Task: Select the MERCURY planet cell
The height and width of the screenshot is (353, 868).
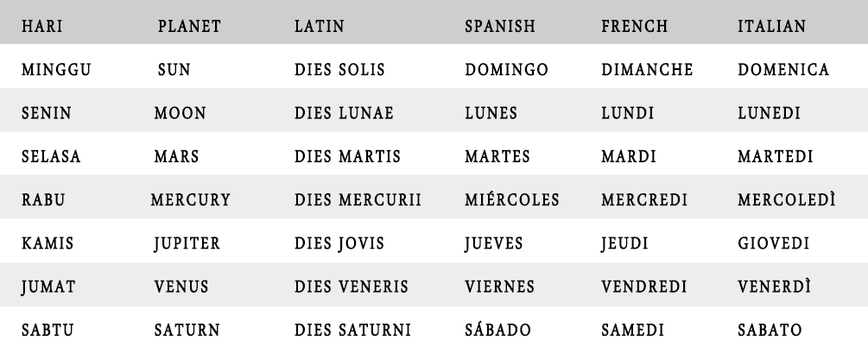Action: pyautogui.click(x=190, y=199)
